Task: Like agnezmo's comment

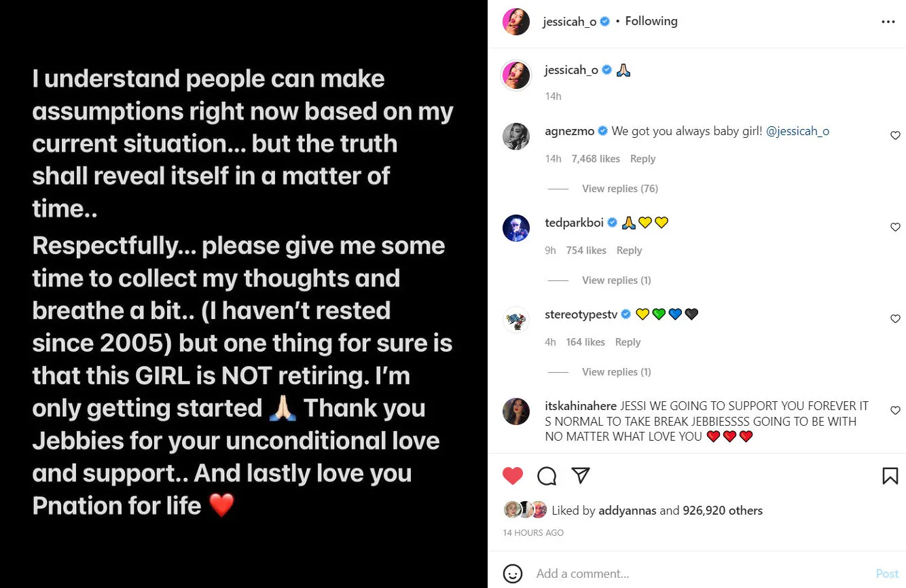Action: point(895,136)
